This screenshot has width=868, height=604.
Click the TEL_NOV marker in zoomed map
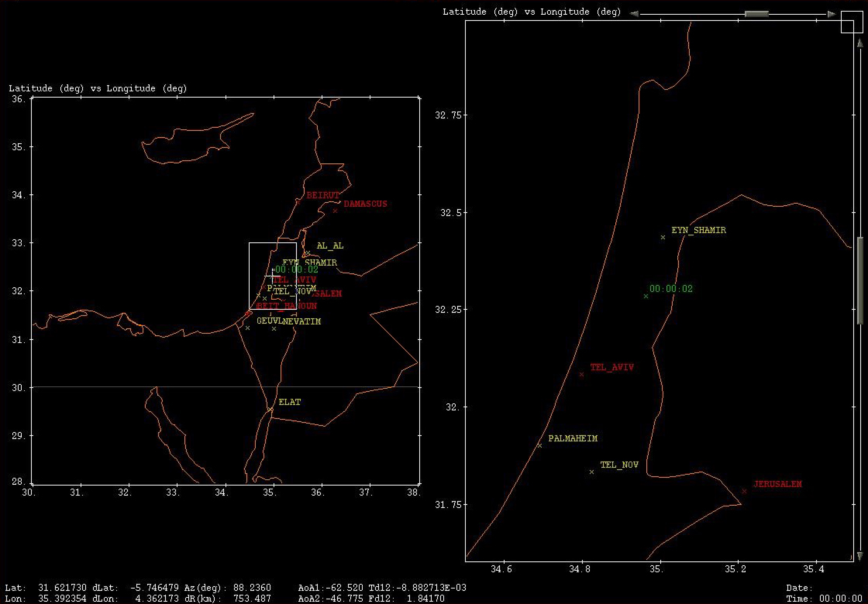[x=592, y=472]
